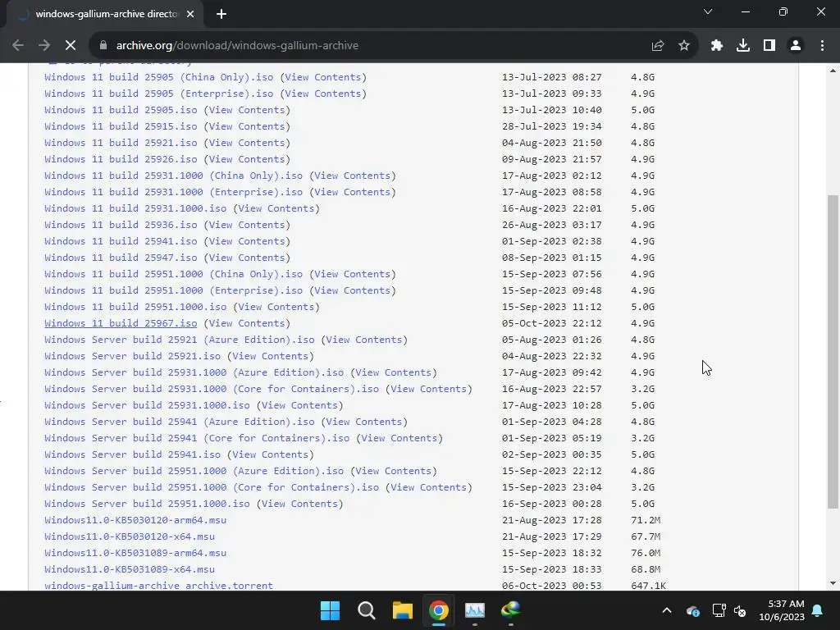This screenshot has width=840, height=630.
Task: Open the Windows Start menu
Action: [x=330, y=610]
